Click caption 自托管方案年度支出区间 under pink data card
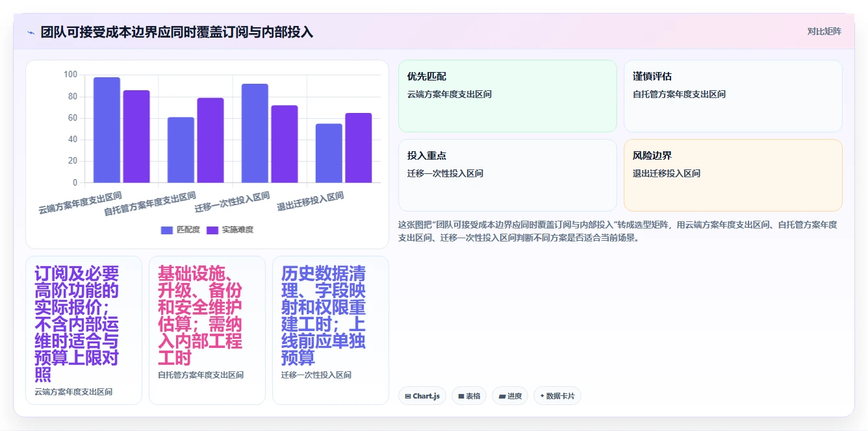The image size is (868, 431). tap(201, 375)
